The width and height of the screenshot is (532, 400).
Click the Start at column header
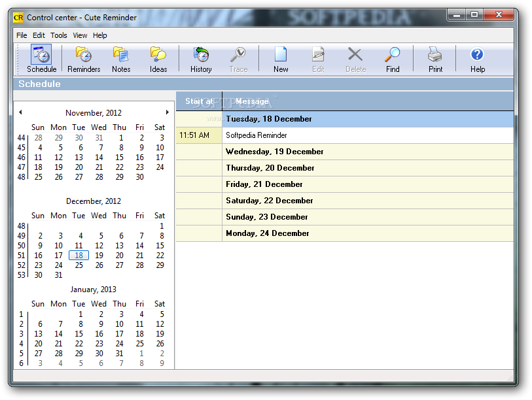[x=199, y=101]
